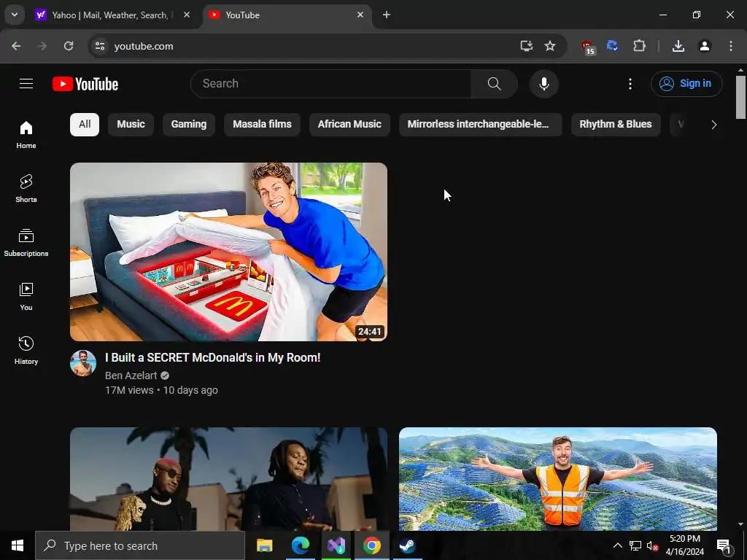Open the YouTube hamburger guide menu

tap(26, 84)
